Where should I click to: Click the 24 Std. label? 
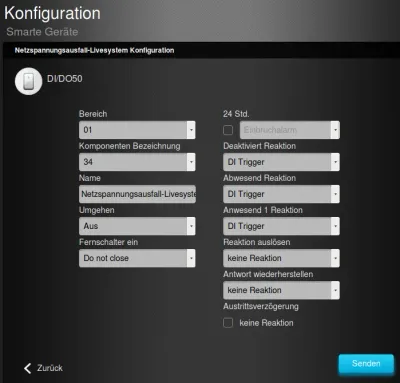pos(236,114)
